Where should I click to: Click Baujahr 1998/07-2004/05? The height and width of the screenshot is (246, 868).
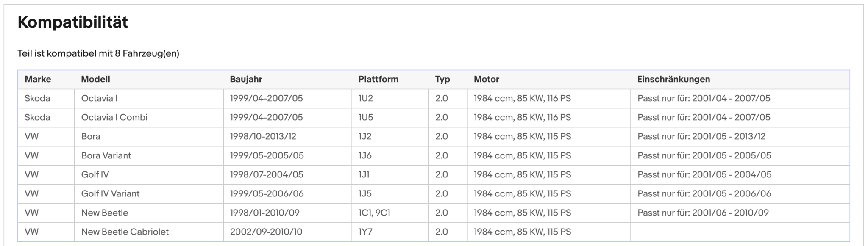click(x=267, y=174)
